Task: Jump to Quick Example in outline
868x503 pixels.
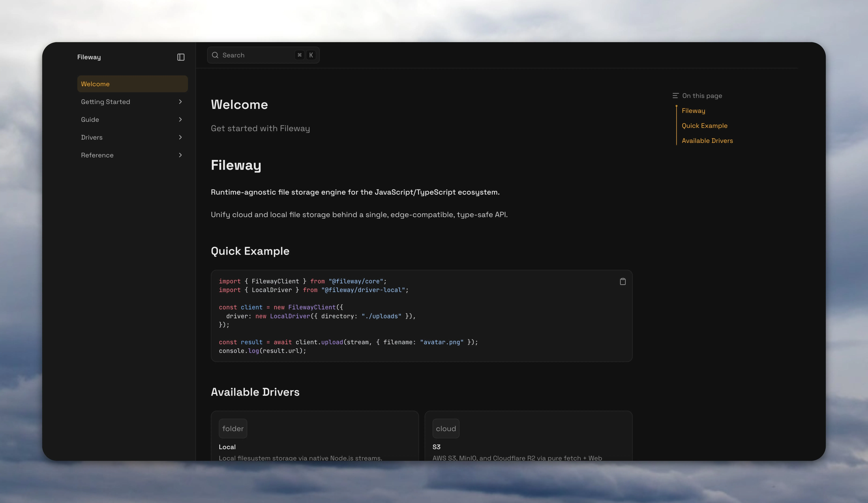Action: pyautogui.click(x=705, y=126)
